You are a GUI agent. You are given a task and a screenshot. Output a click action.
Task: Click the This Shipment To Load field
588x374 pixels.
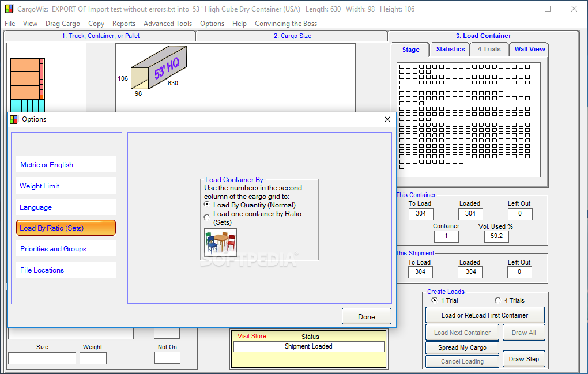tap(420, 272)
